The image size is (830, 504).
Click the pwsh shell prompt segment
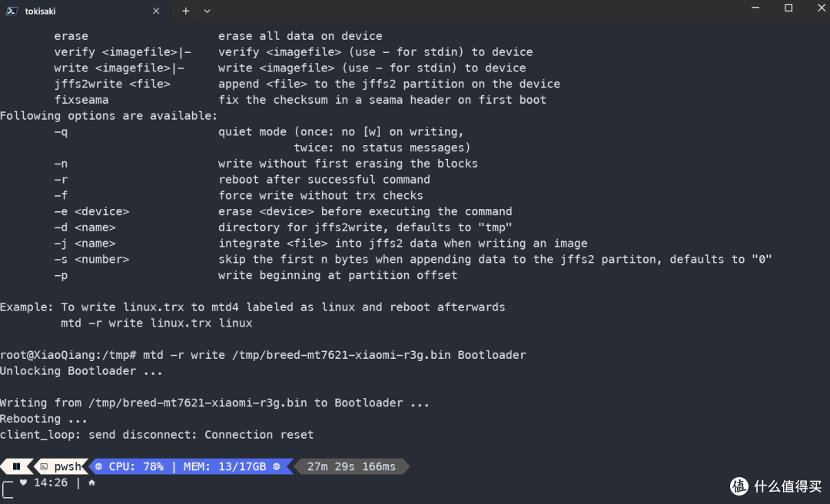click(x=61, y=466)
